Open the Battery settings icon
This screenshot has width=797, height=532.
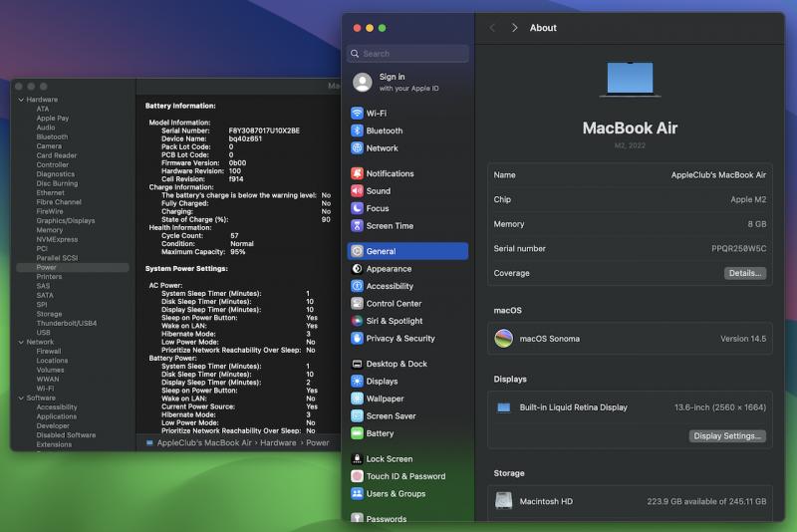tap(358, 433)
